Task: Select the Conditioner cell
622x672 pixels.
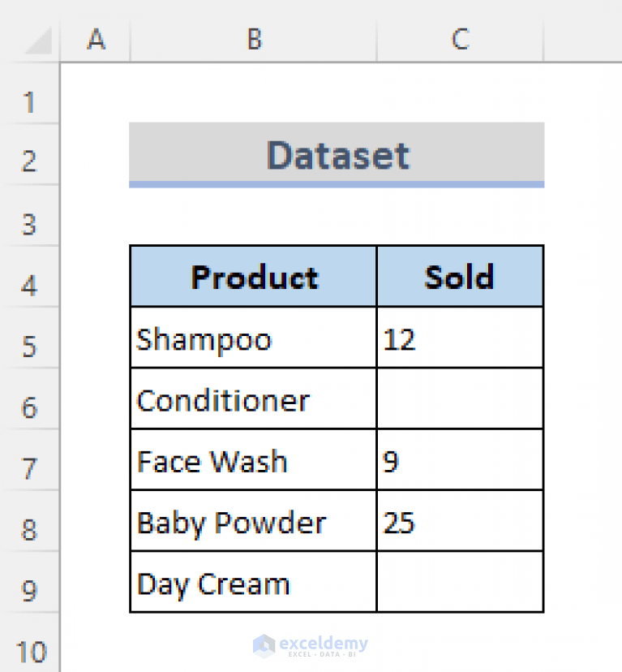Action: click(253, 399)
